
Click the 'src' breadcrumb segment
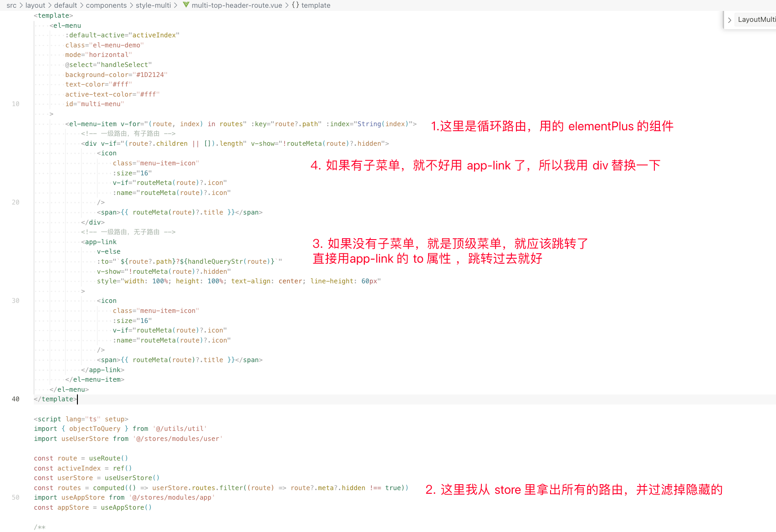tap(11, 5)
